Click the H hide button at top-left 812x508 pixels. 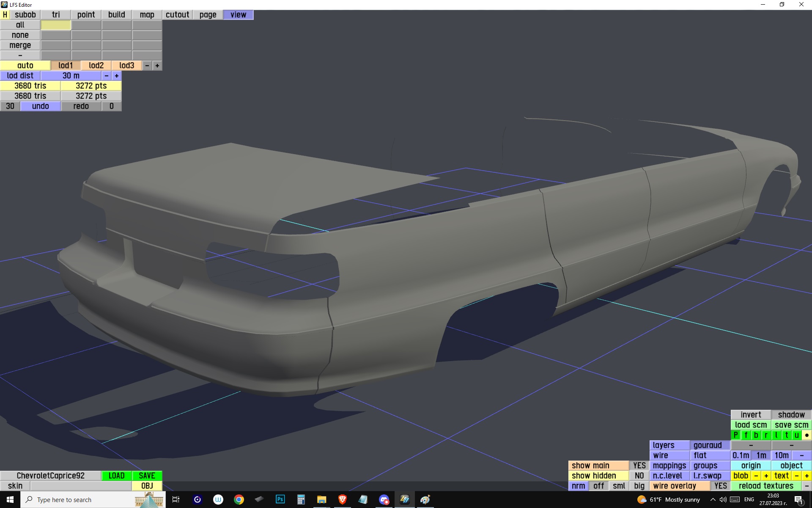tap(5, 14)
